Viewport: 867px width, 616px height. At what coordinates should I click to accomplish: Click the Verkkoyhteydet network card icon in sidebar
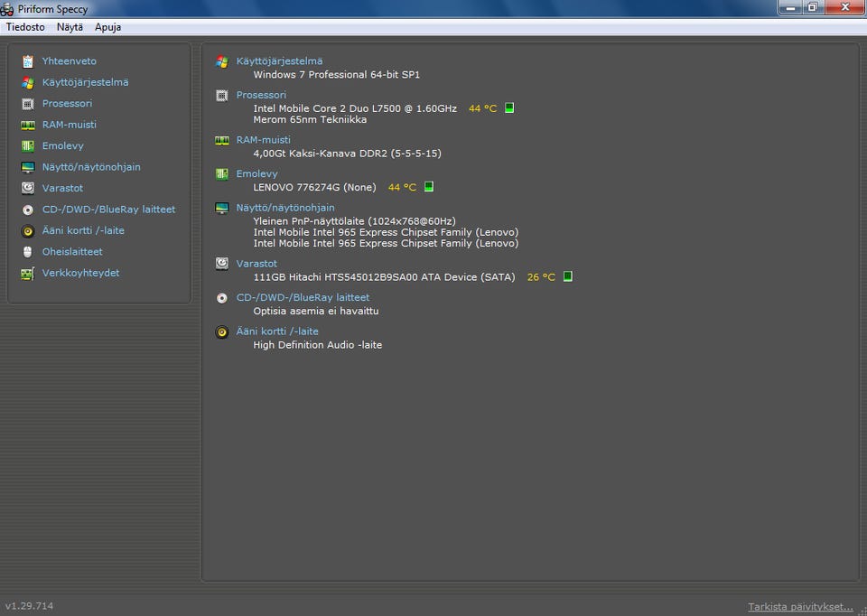point(28,273)
